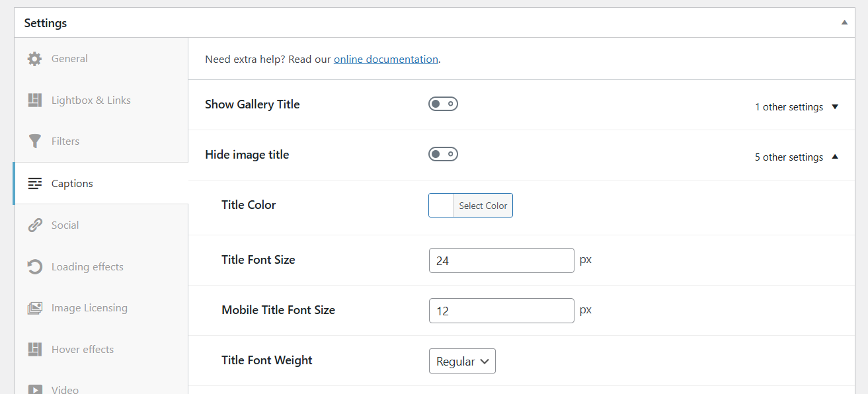Viewport: 868px width, 394px height.
Task: Expand the 1 other settings section
Action: pyautogui.click(x=797, y=107)
